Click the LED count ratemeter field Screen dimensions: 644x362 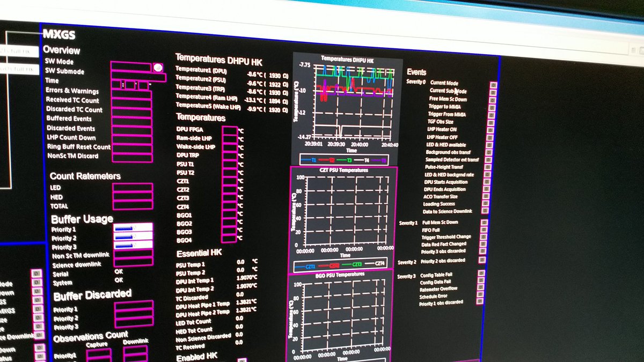pyautogui.click(x=133, y=188)
